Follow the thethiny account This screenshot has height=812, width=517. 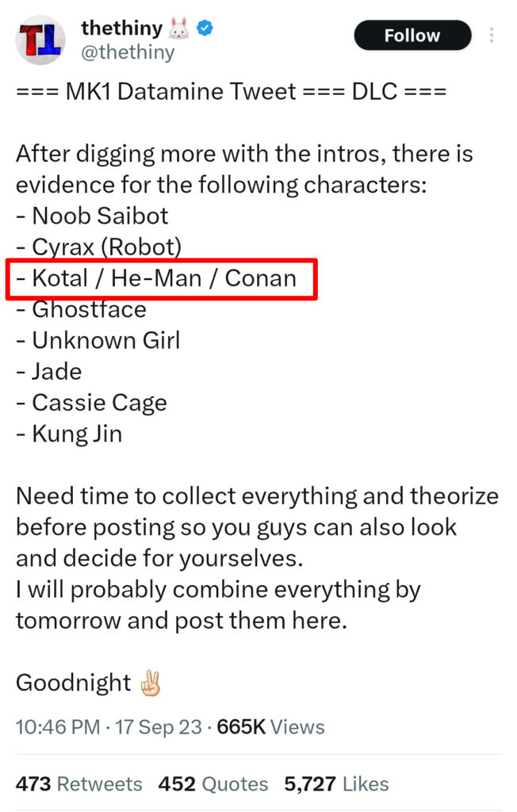pyautogui.click(x=412, y=36)
